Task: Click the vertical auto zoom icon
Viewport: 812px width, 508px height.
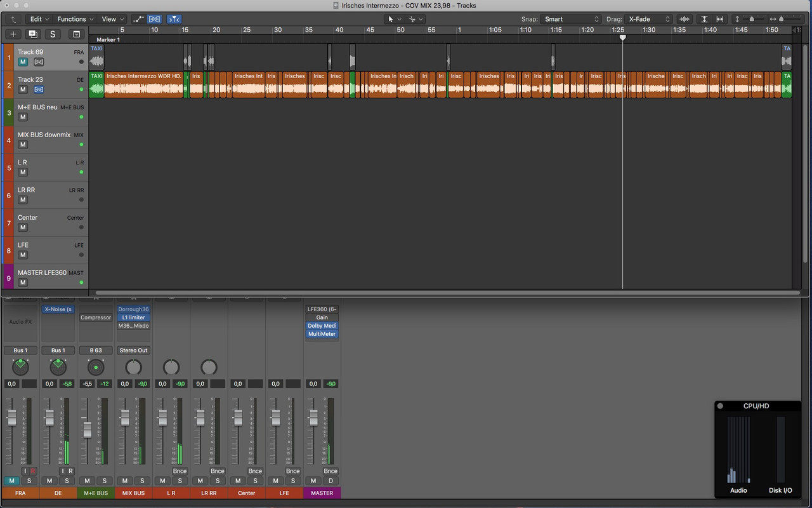Action: click(x=704, y=19)
